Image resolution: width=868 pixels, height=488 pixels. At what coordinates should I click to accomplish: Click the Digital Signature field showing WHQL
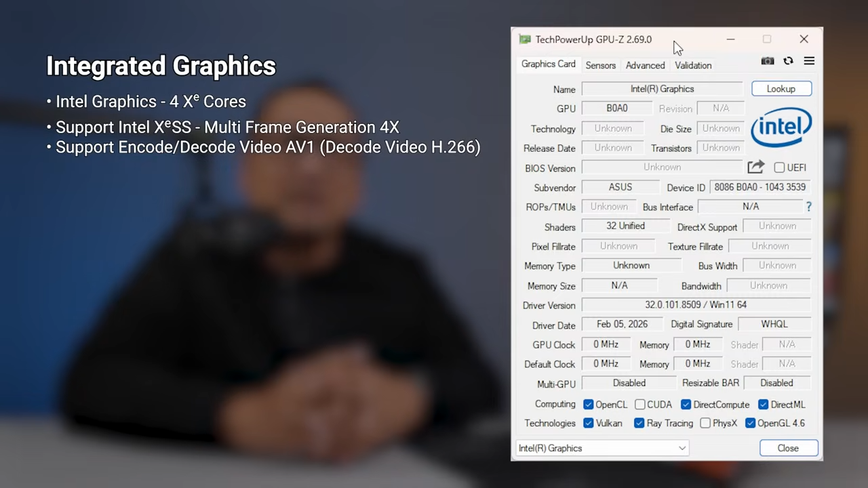(x=774, y=325)
